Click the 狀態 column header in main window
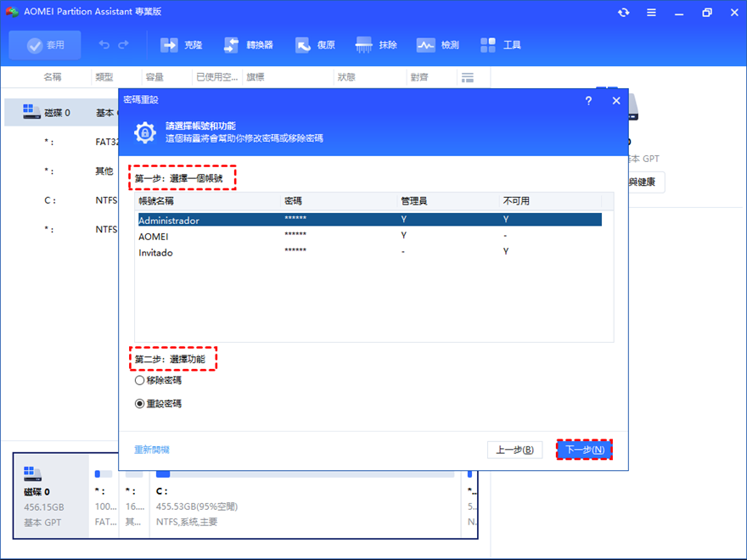 (x=346, y=77)
